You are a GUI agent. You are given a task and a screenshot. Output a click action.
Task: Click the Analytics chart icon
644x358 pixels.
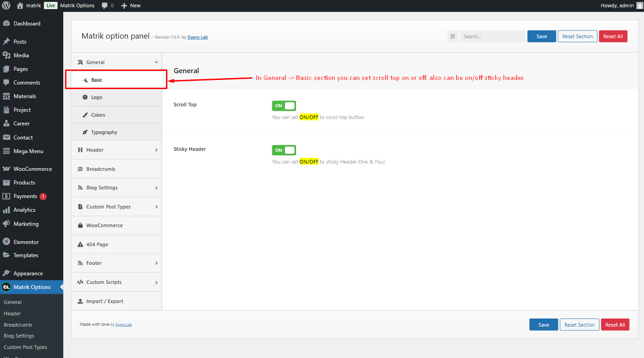pyautogui.click(x=6, y=210)
